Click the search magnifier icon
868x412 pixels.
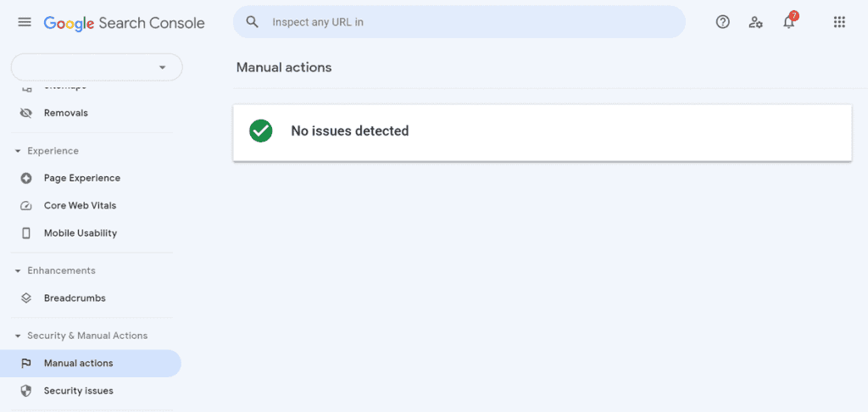(x=253, y=22)
